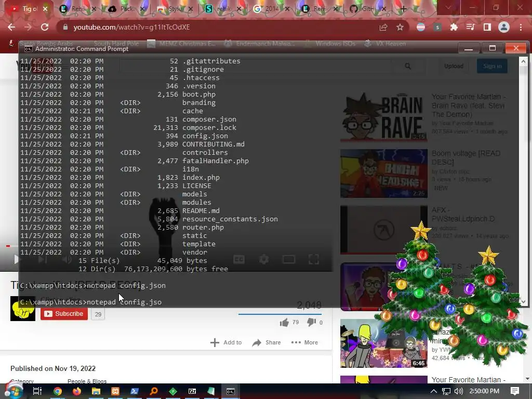The image size is (532, 399).
Task: Open the More options under video
Action: tap(304, 342)
